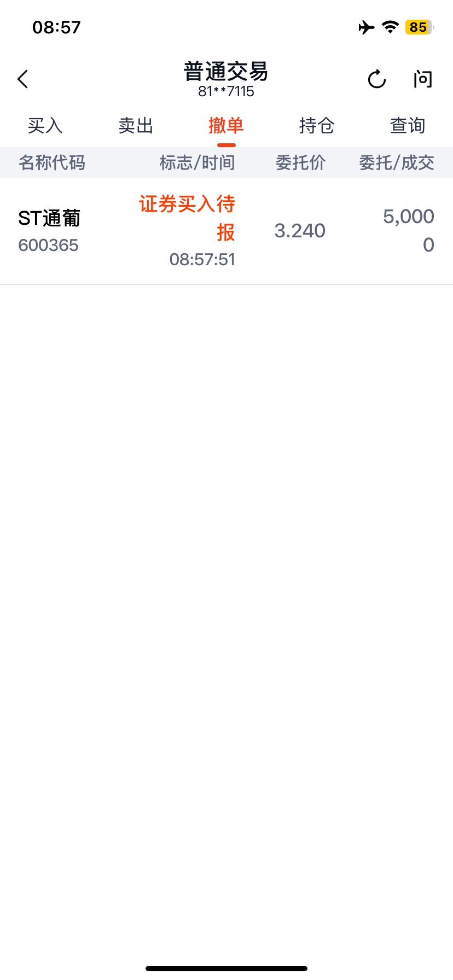Refresh the order list
Screen dimensions: 453x980
pyautogui.click(x=376, y=79)
